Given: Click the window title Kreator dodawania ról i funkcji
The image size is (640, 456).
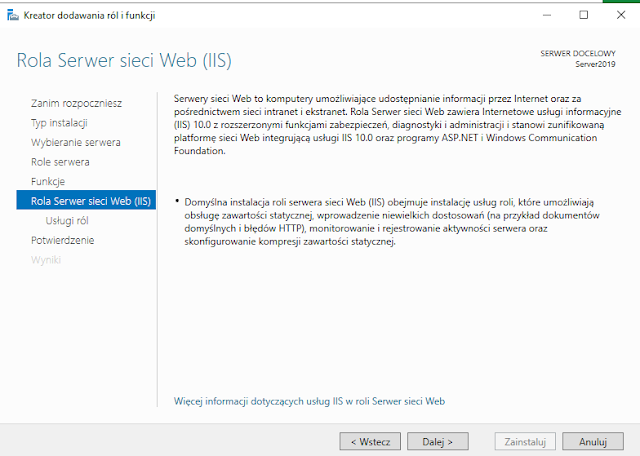Looking at the screenshot, I should coord(89,16).
